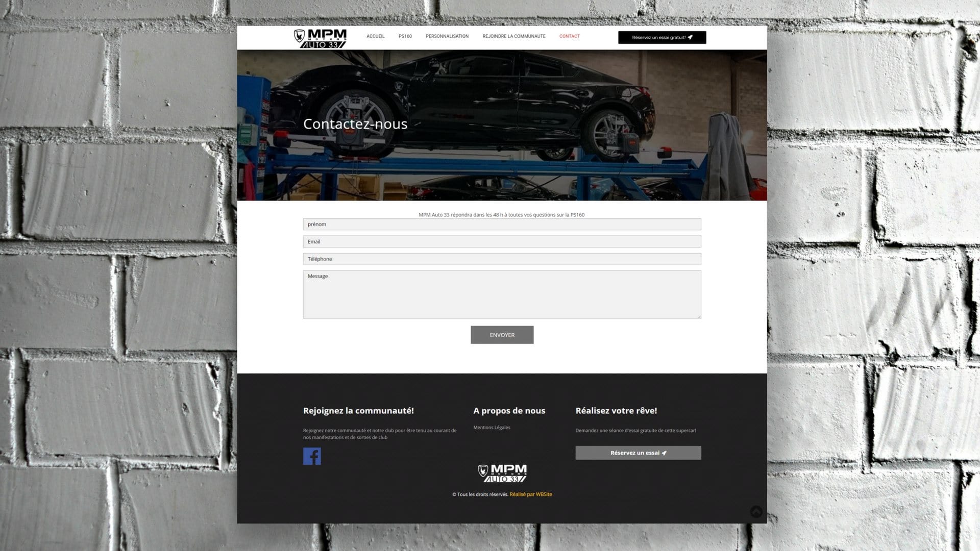Screen dimensions: 980x551
Task: Click the MPM Auto 33 header logo
Action: (320, 38)
